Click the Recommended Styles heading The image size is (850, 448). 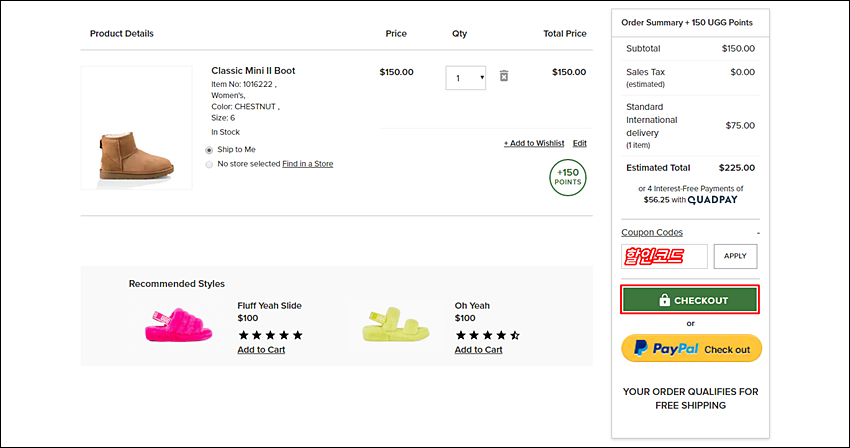[x=176, y=284]
